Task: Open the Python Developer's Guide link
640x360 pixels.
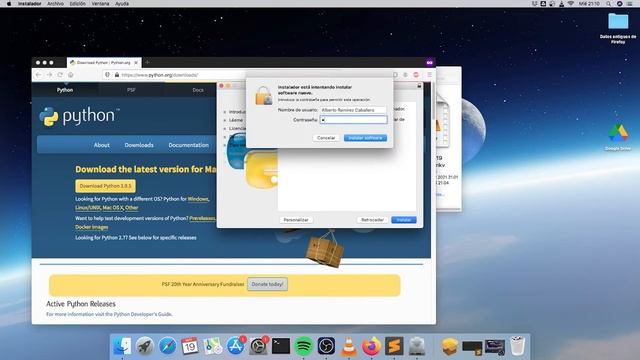Action: coord(142,314)
